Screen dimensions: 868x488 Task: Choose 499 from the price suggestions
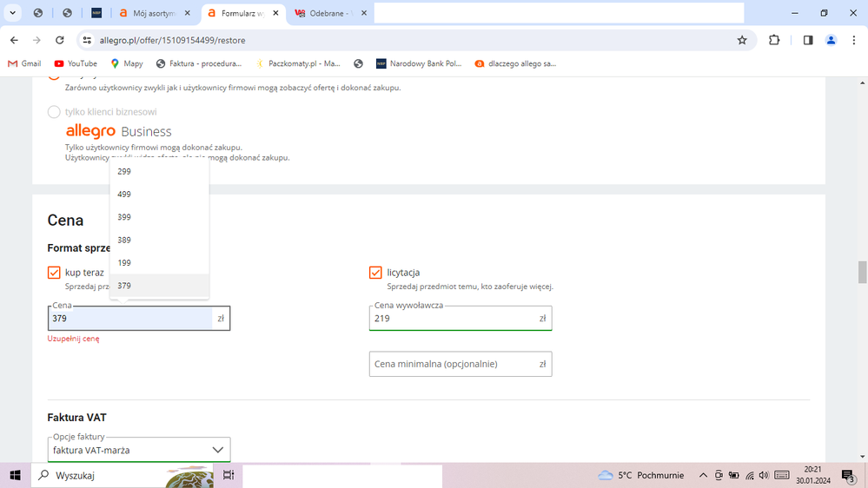(x=124, y=195)
